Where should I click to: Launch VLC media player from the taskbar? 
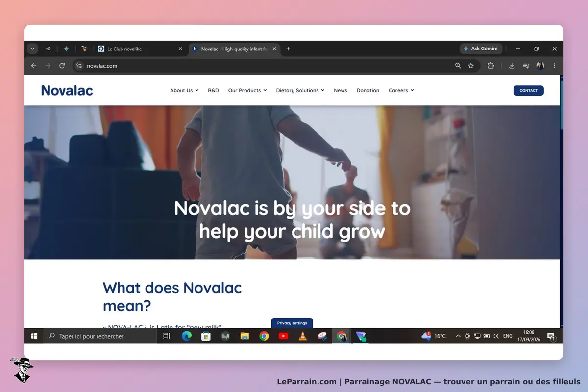303,336
